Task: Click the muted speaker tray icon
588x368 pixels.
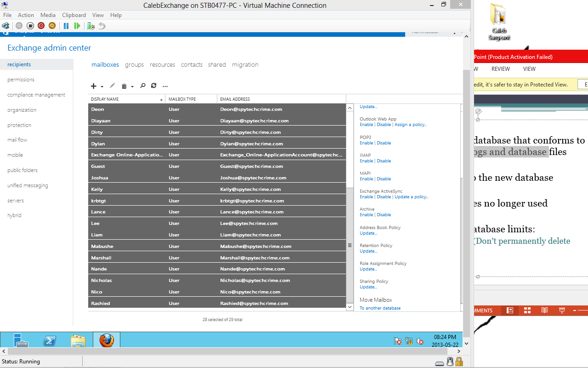Action: 419,341
